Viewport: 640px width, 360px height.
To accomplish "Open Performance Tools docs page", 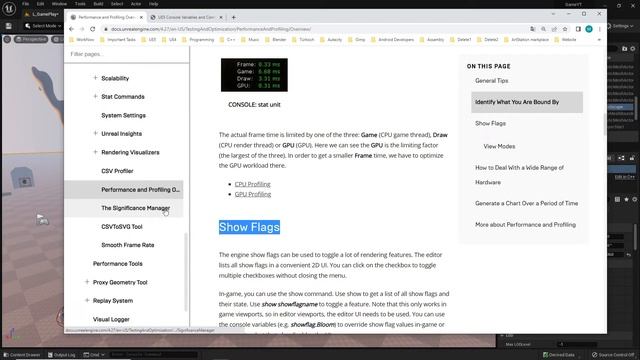I will click(118, 264).
